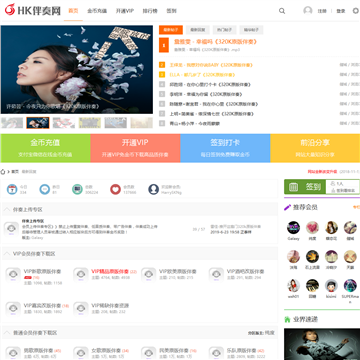The height and width of the screenshot is (360, 360).
Task: Open the VIP精品原版伴奏 forum link
Action: coord(110,271)
